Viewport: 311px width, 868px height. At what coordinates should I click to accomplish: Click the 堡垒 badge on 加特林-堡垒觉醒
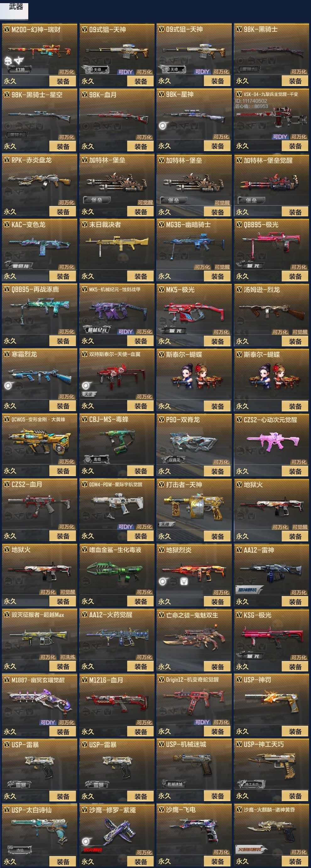click(251, 200)
